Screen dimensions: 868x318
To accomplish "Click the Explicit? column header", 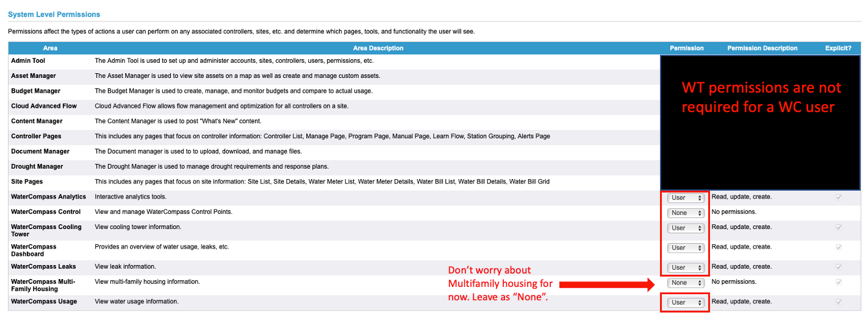I will 838,48.
